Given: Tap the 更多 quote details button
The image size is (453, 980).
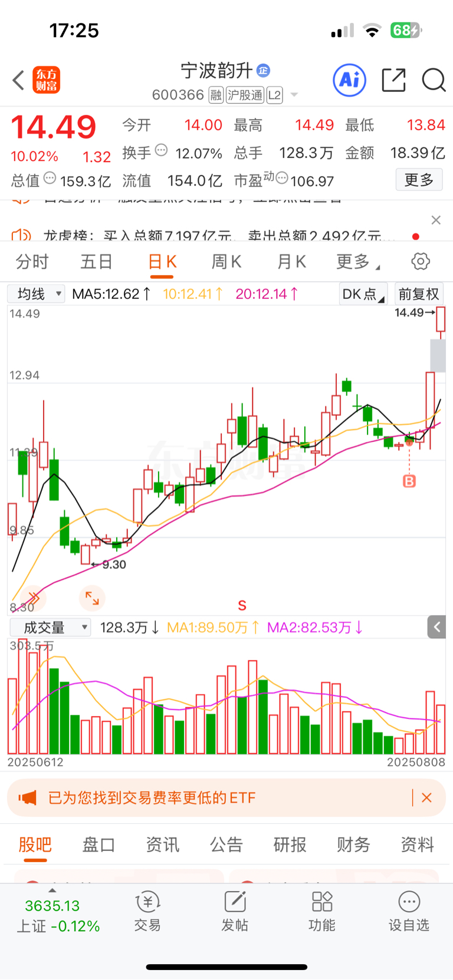Looking at the screenshot, I should (x=419, y=180).
